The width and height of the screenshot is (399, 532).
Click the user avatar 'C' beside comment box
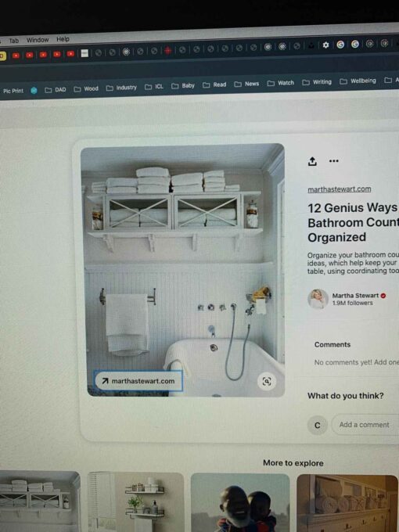[x=317, y=425]
